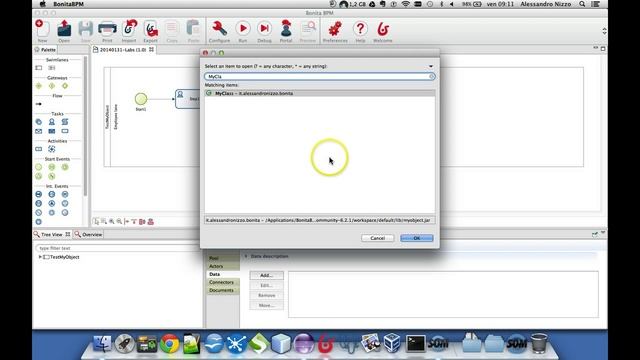
Task: Select MyClass - it.alessandronizzo.bonita item
Action: tap(320, 93)
